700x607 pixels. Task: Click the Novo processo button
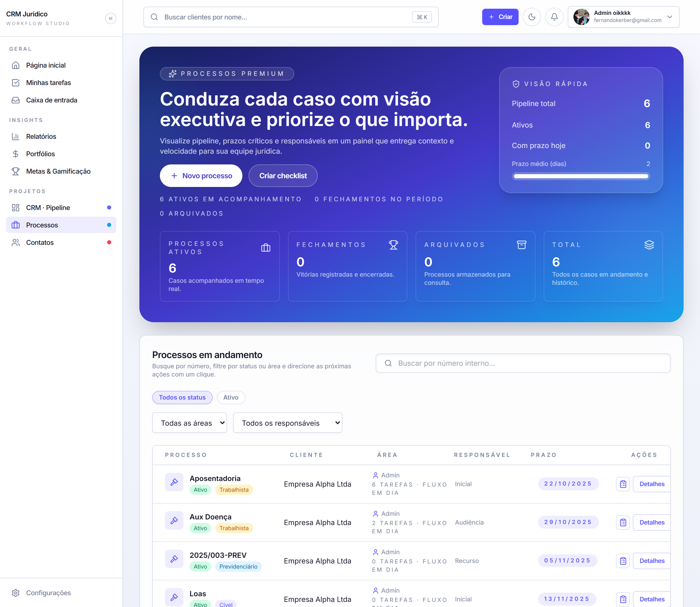coord(201,175)
